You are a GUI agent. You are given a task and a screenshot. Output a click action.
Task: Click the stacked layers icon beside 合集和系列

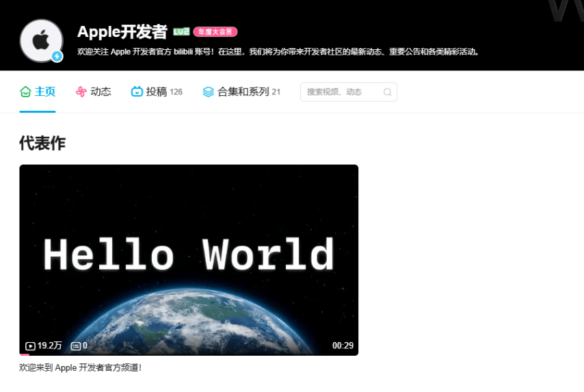209,92
